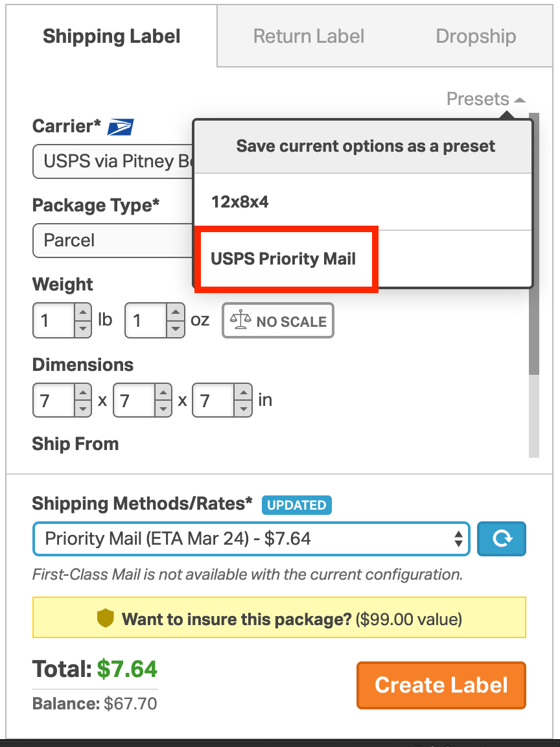Switch to the Return Label tab
560x747 pixels.
point(309,36)
